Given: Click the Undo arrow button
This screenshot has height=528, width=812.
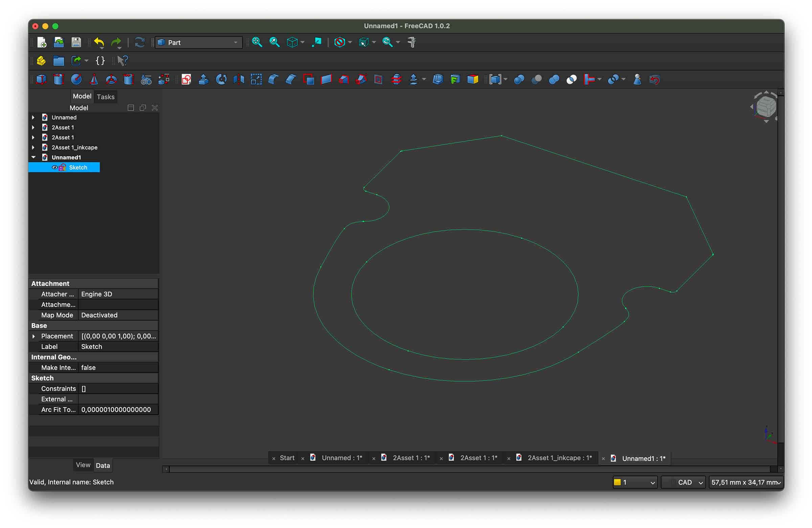Looking at the screenshot, I should click(x=98, y=42).
